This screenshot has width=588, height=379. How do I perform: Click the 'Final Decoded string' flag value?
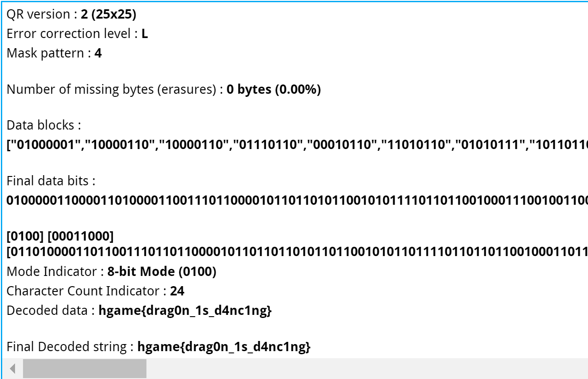224,347
